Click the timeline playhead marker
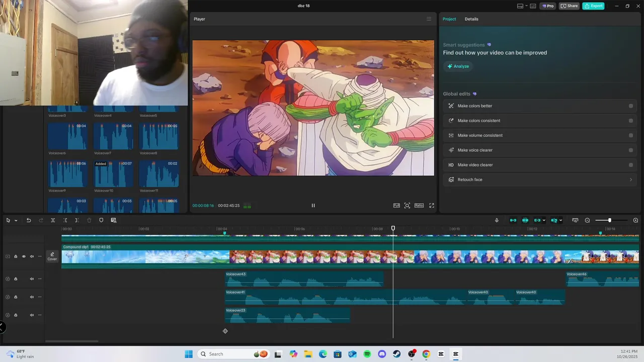 click(x=393, y=228)
